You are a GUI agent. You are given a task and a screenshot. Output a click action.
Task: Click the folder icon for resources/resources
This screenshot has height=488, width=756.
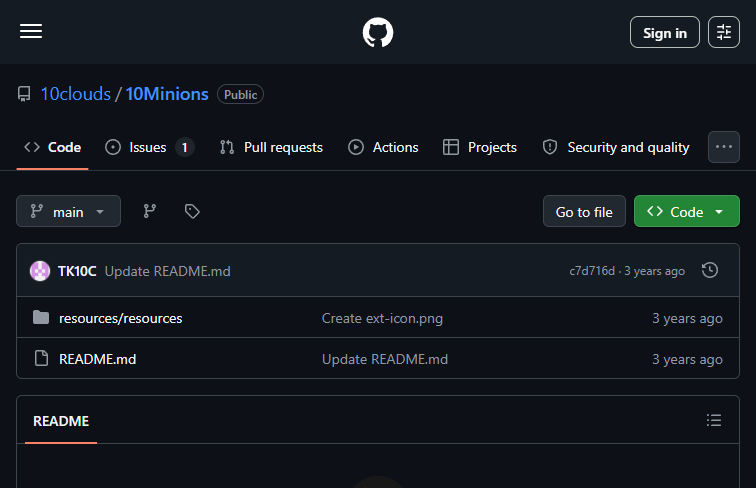(x=41, y=317)
